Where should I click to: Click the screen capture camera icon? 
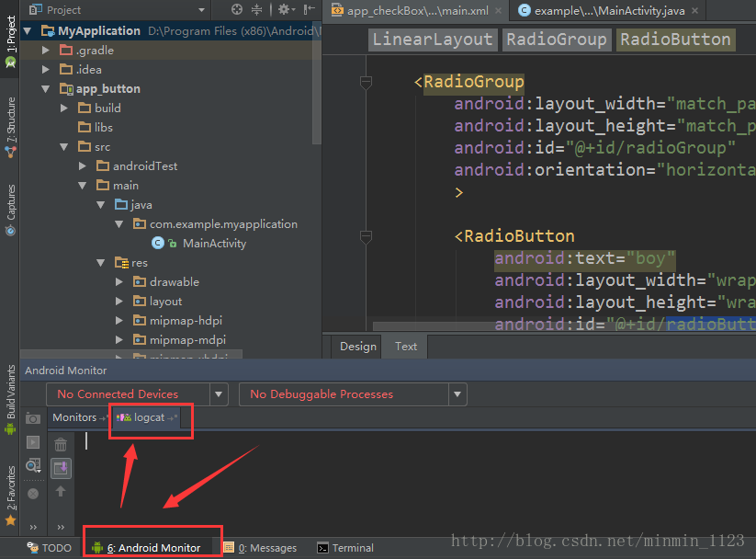[x=33, y=418]
